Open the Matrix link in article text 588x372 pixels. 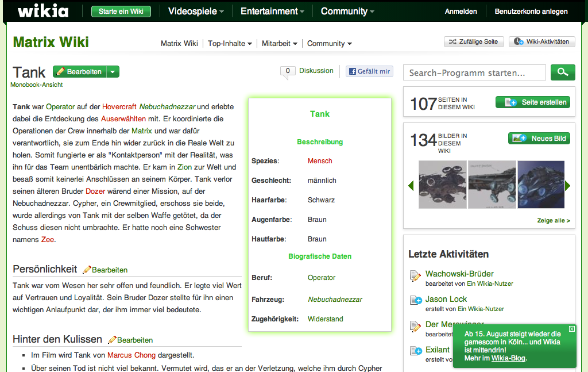[x=142, y=131]
